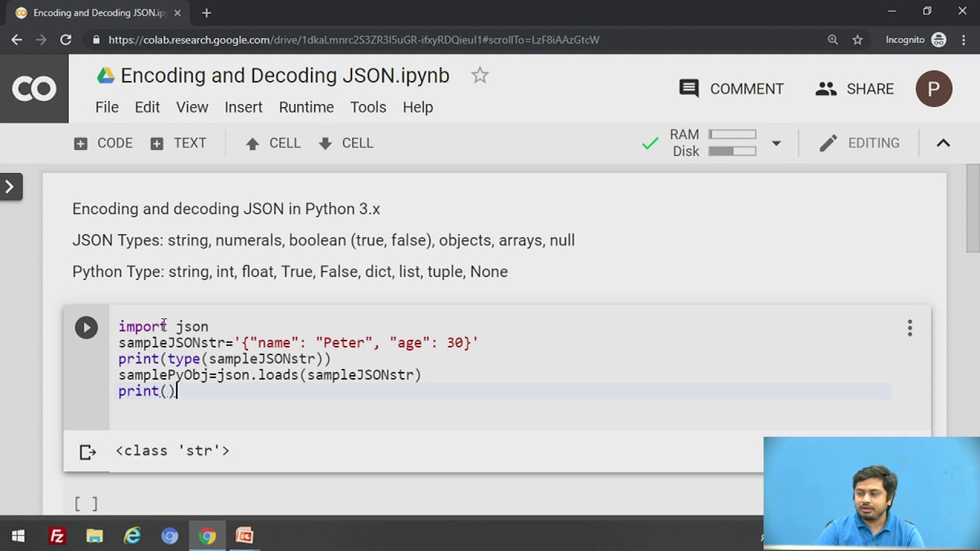
Task: Open the Runtime menu
Action: click(x=306, y=107)
